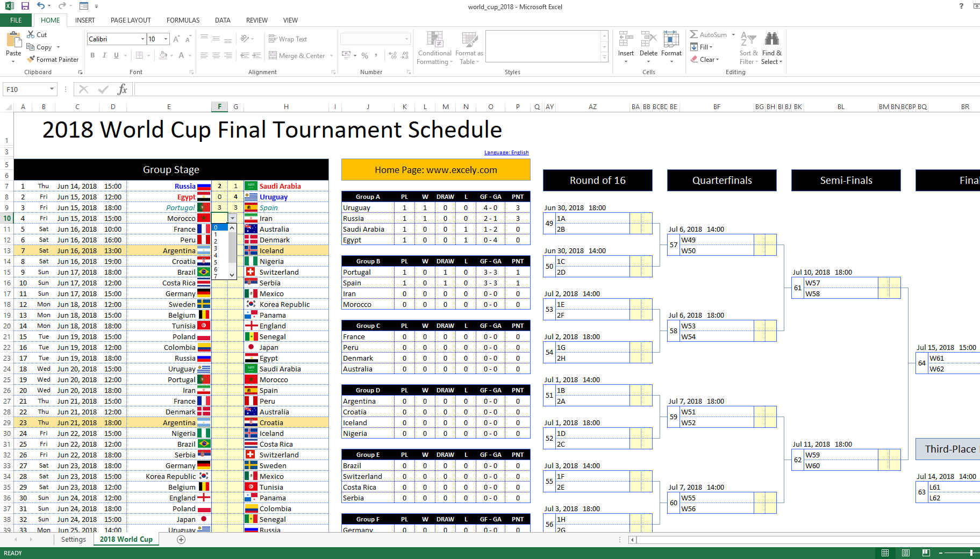Toggle Italic formatting
The image size is (980, 559).
(x=104, y=55)
